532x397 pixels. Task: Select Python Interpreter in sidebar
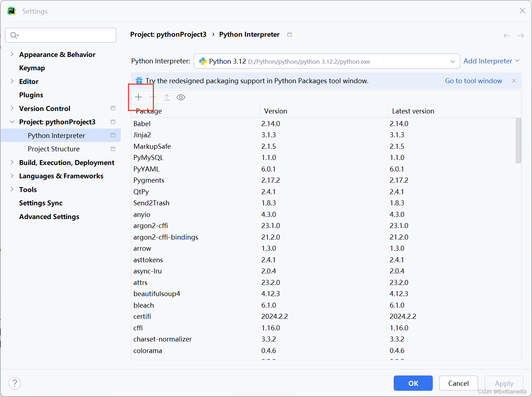[61, 135]
